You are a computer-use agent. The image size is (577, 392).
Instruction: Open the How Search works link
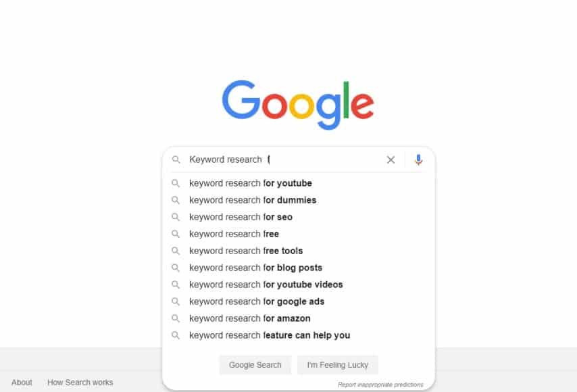point(80,383)
